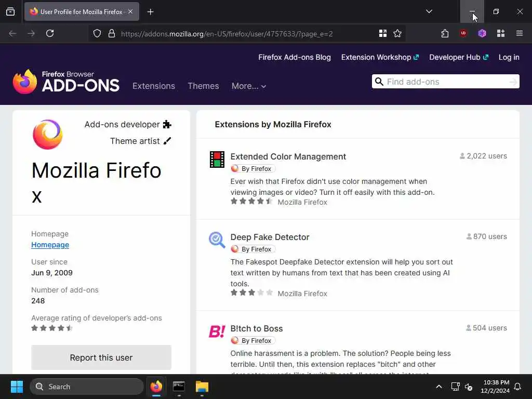Click the average rating stars of developer's add-ons

click(x=52, y=328)
